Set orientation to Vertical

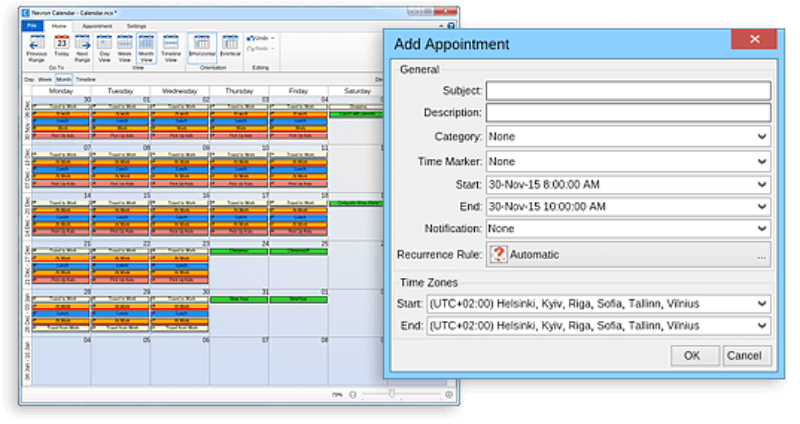coord(228,48)
